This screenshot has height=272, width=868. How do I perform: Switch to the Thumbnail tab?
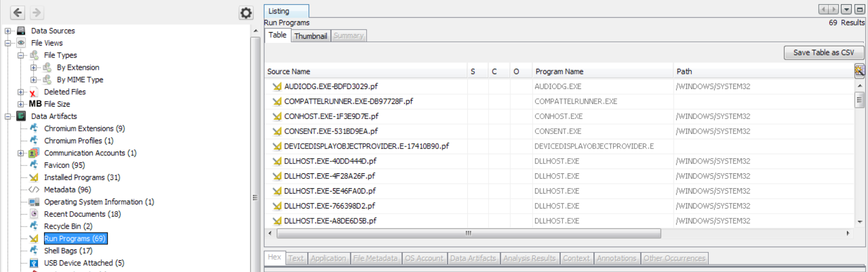310,36
